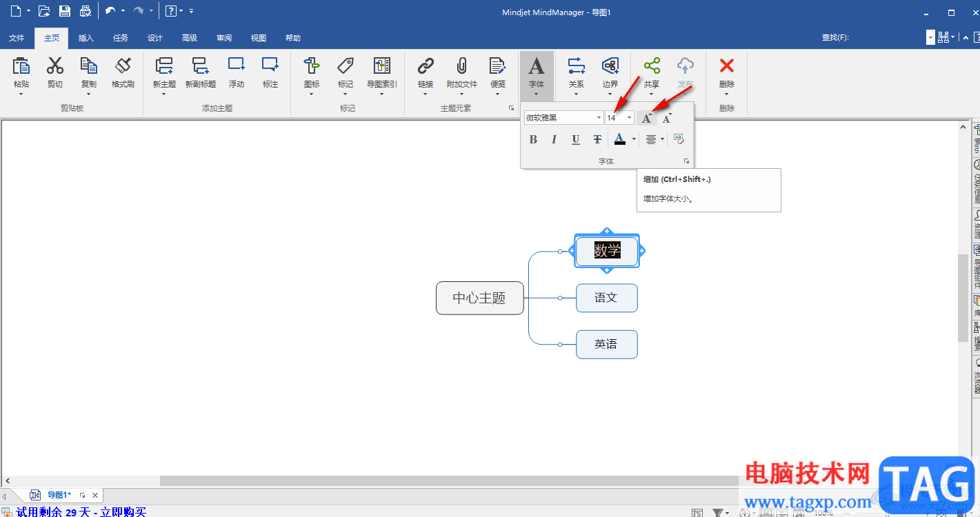
Task: Click the binoculars find icon
Action: [x=943, y=37]
